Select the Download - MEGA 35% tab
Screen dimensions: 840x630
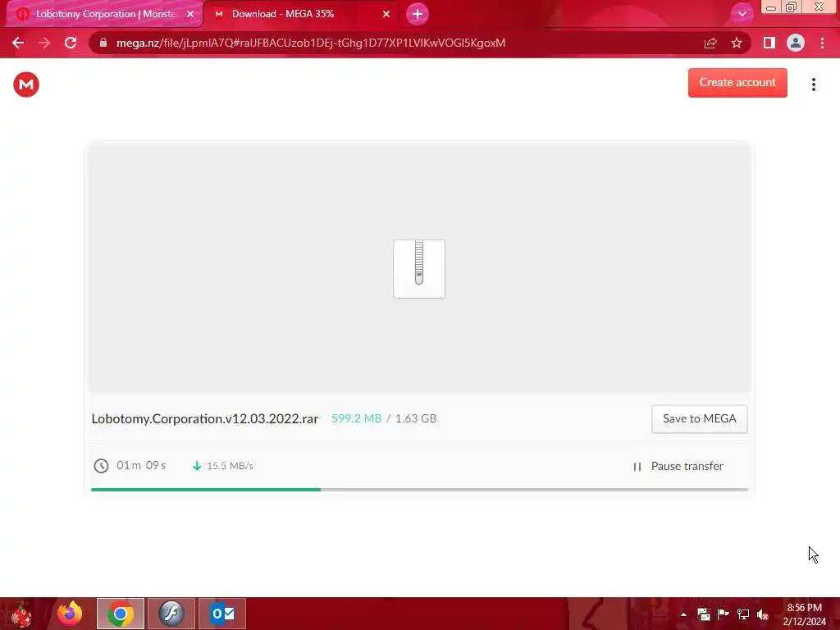tap(302, 14)
